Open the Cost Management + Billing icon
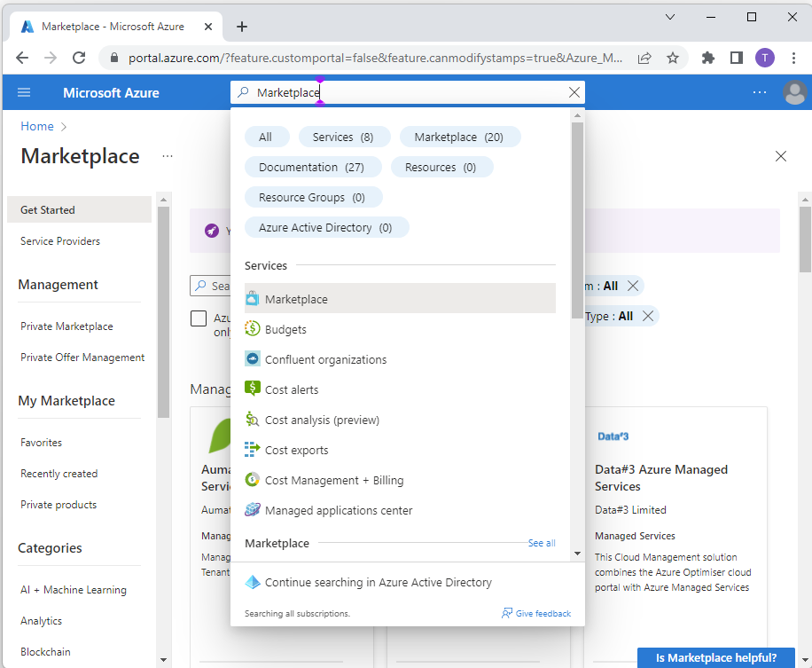The height and width of the screenshot is (668, 812). point(252,479)
